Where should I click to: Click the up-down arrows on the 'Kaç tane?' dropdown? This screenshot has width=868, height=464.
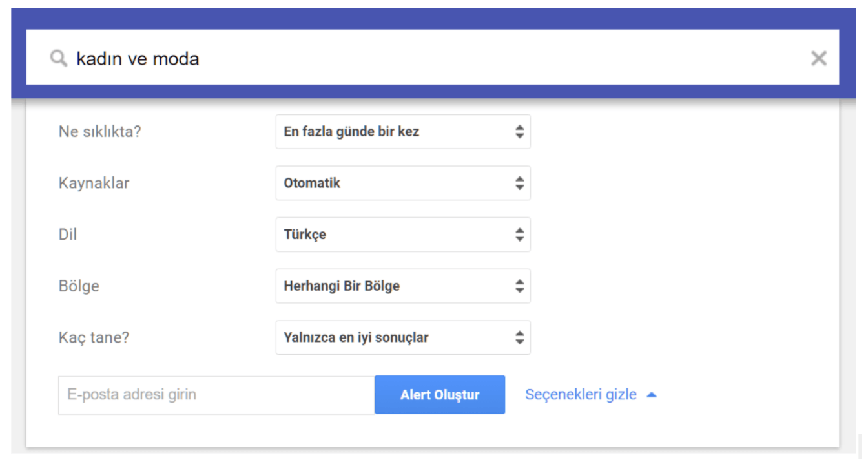coord(520,337)
